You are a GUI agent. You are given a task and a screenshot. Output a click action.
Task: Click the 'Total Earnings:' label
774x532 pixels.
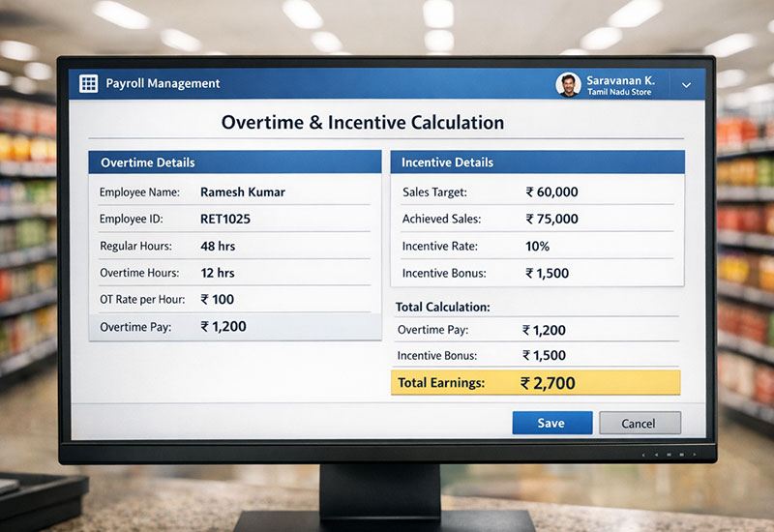pyautogui.click(x=441, y=383)
